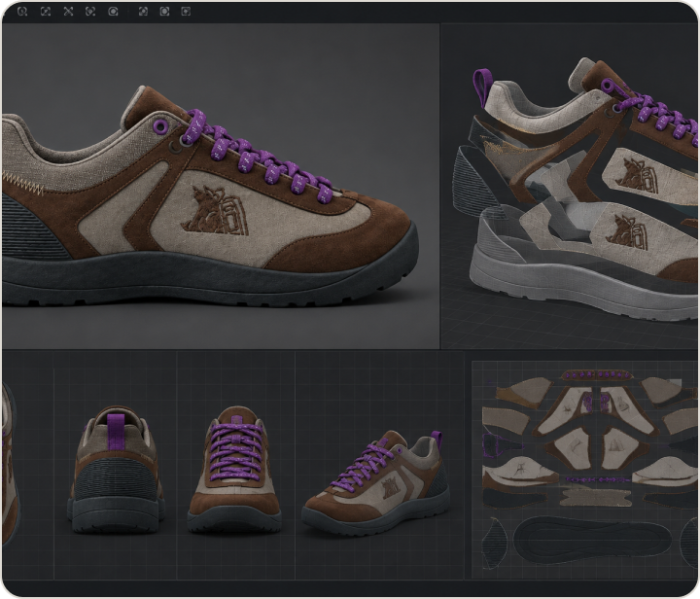Click the embossed logo on the main side view
Image resolution: width=700 pixels, height=599 pixels.
pos(215,210)
